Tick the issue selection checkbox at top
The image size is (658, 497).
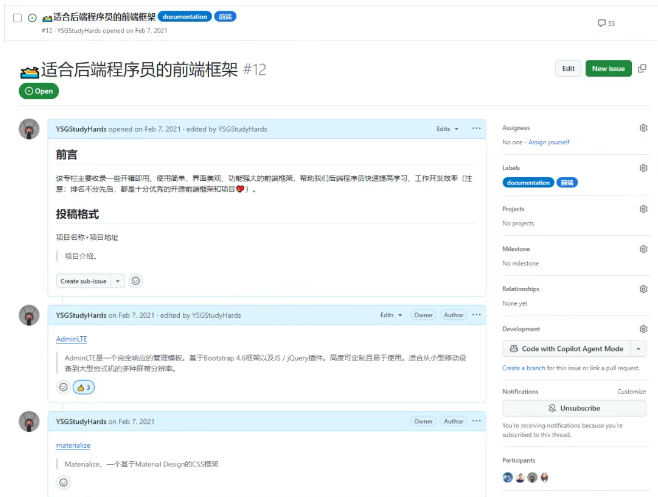[x=18, y=18]
